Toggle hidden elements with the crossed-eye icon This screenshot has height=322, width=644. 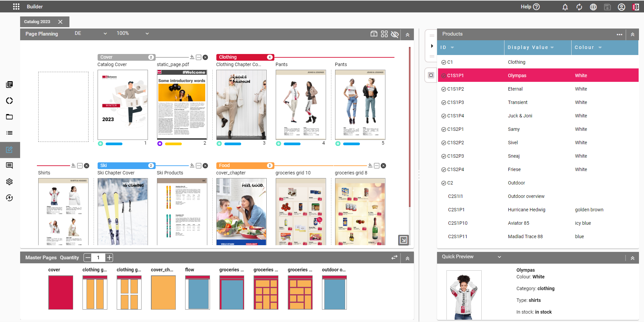[x=395, y=35]
